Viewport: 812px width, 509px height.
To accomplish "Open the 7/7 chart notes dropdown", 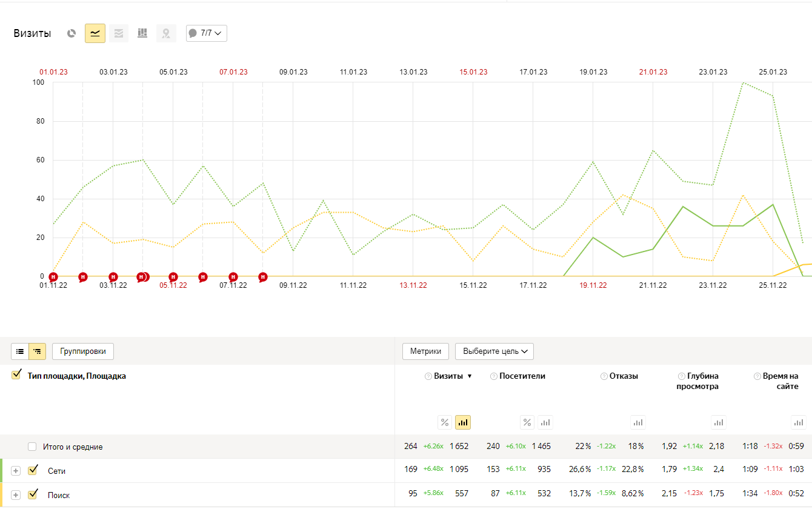I will point(207,33).
